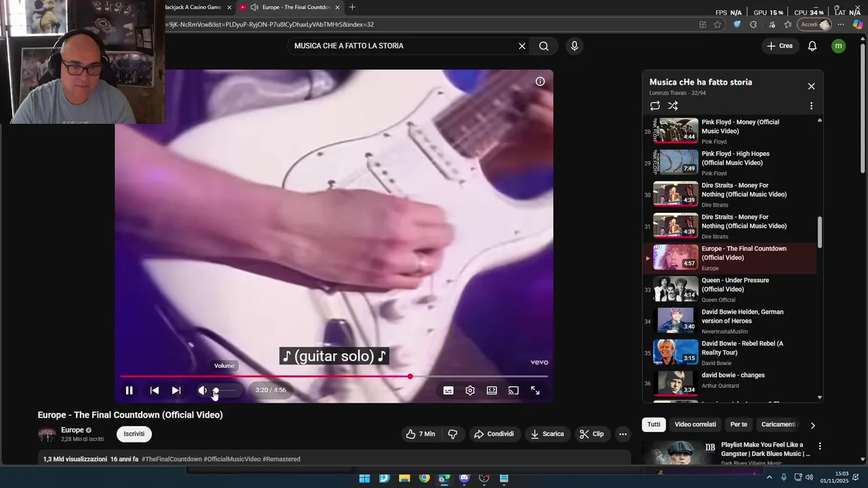Open the video info card icon
This screenshot has height=488, width=868.
click(540, 81)
